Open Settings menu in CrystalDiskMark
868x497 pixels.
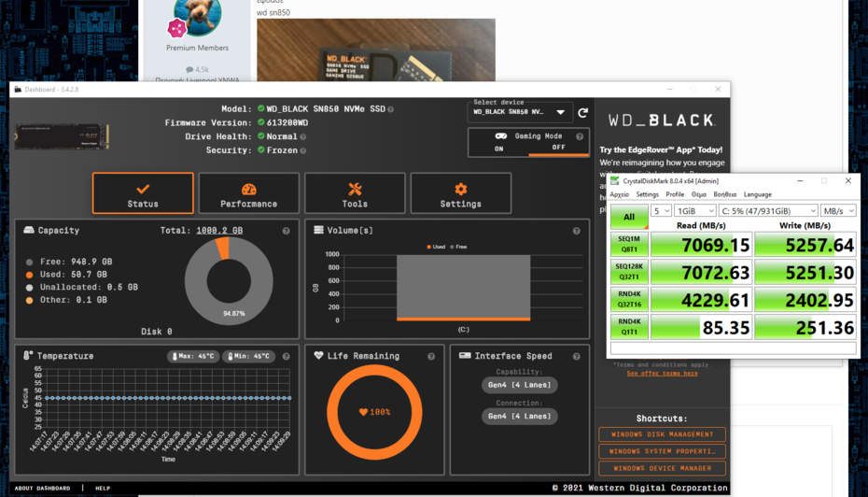[x=647, y=194]
